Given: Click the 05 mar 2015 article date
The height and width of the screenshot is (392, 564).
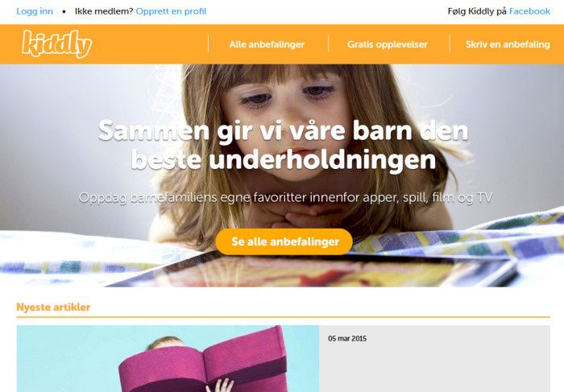Looking at the screenshot, I should click(x=347, y=338).
